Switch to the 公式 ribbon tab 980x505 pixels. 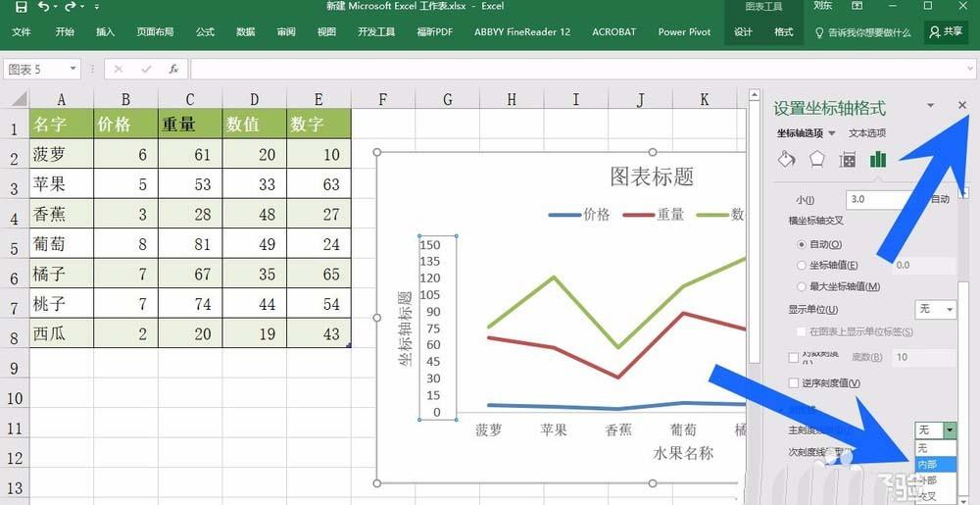pos(205,32)
